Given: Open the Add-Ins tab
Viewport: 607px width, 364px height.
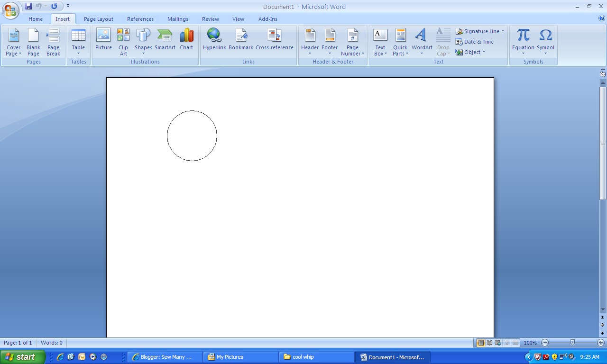Looking at the screenshot, I should tap(268, 19).
